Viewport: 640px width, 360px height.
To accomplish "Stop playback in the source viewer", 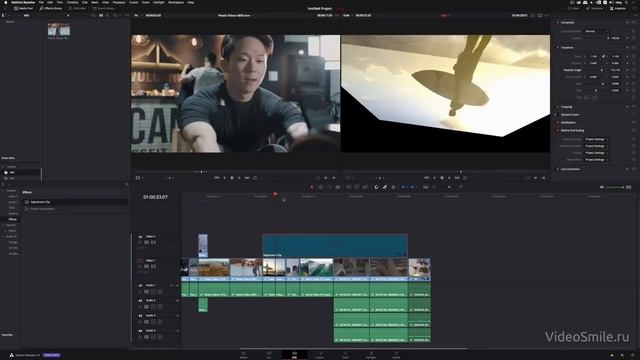I will click(232, 178).
